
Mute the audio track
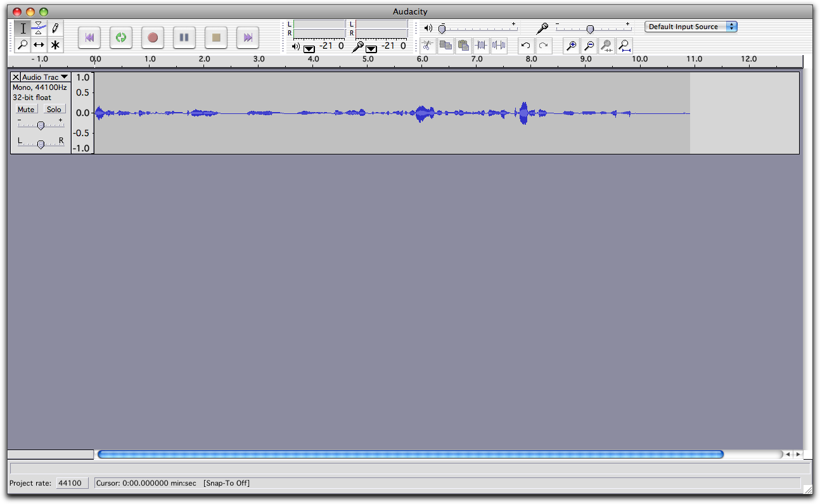[25, 109]
